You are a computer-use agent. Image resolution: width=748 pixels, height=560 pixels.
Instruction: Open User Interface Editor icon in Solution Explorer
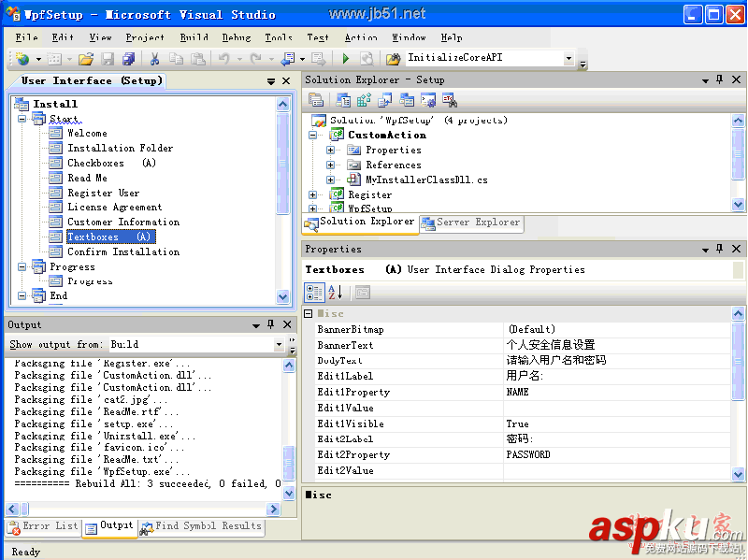pos(407,100)
